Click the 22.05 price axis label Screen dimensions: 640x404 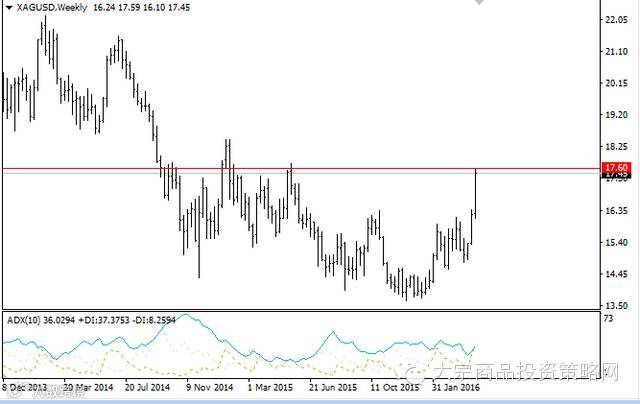616,20
